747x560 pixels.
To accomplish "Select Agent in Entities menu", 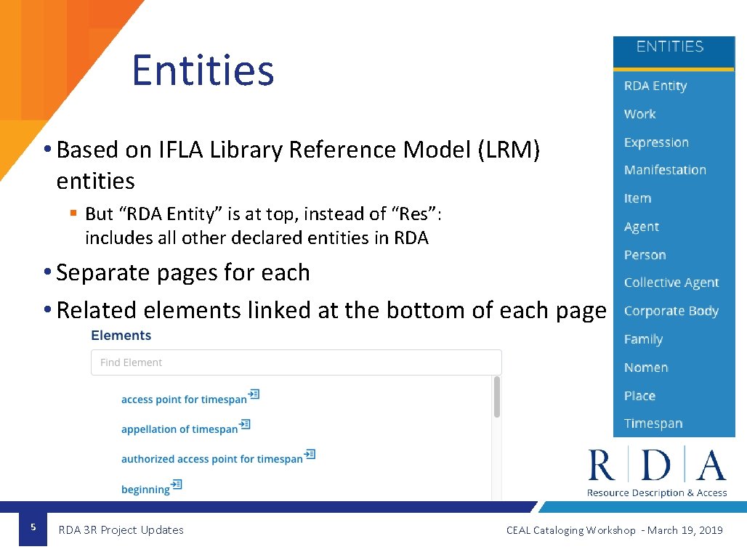I will pos(641,227).
